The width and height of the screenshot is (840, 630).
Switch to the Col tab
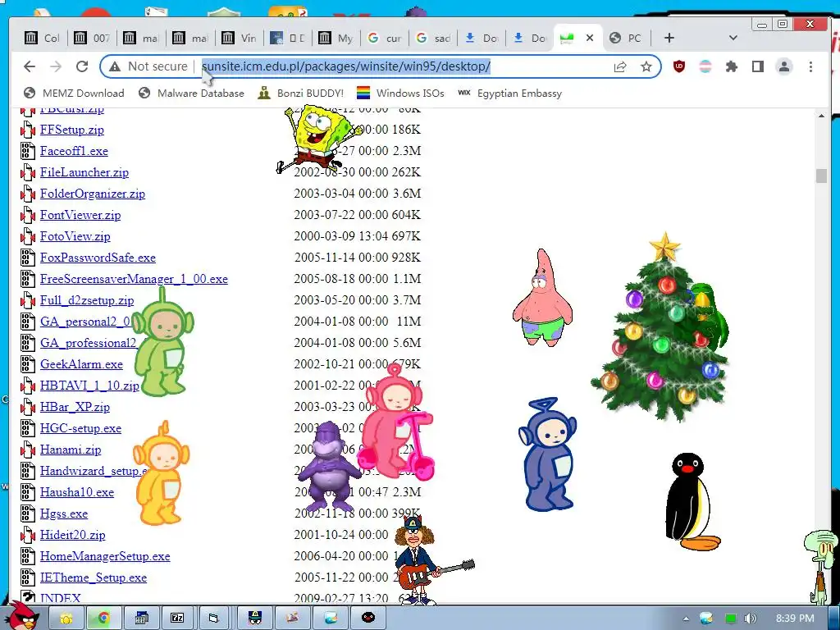point(42,38)
